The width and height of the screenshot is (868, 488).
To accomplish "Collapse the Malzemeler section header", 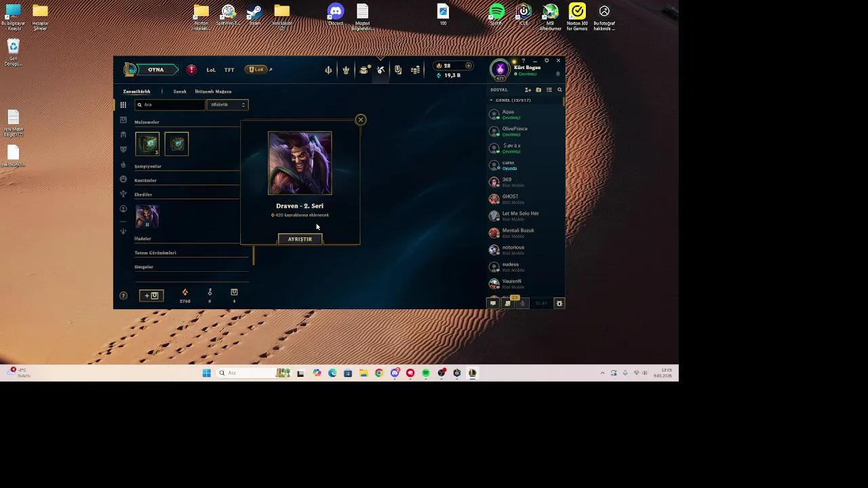I will coord(146,123).
